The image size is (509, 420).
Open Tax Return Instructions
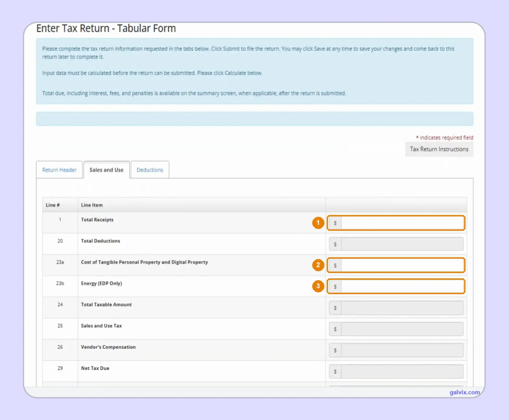tap(439, 149)
